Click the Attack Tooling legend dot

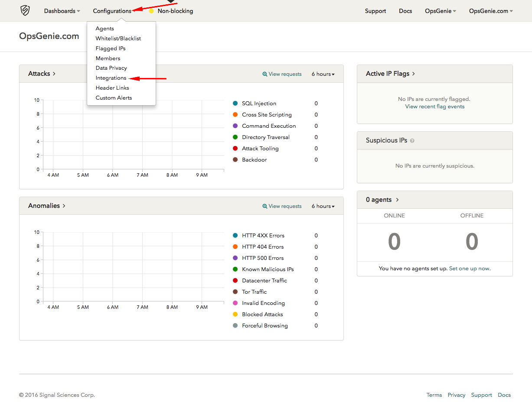point(235,149)
